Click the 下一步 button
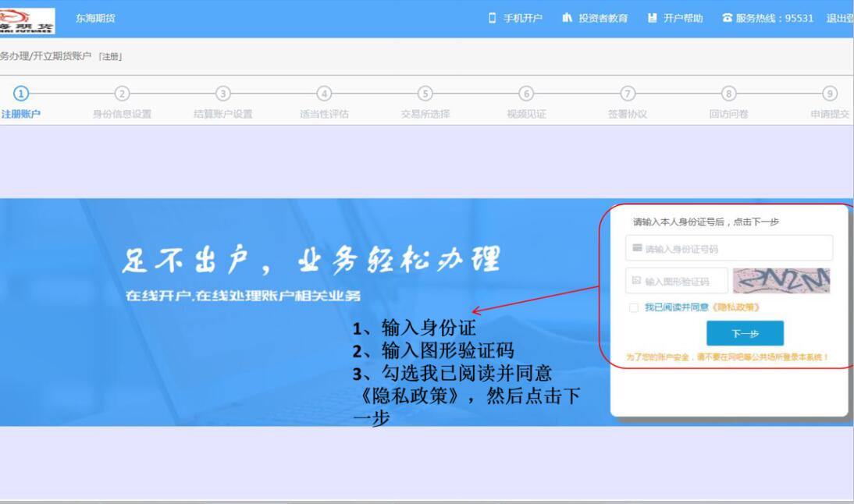The width and height of the screenshot is (854, 504). [745, 333]
